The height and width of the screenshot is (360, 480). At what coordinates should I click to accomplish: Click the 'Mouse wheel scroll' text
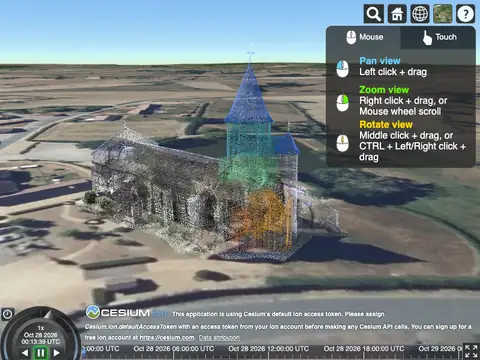tap(400, 111)
